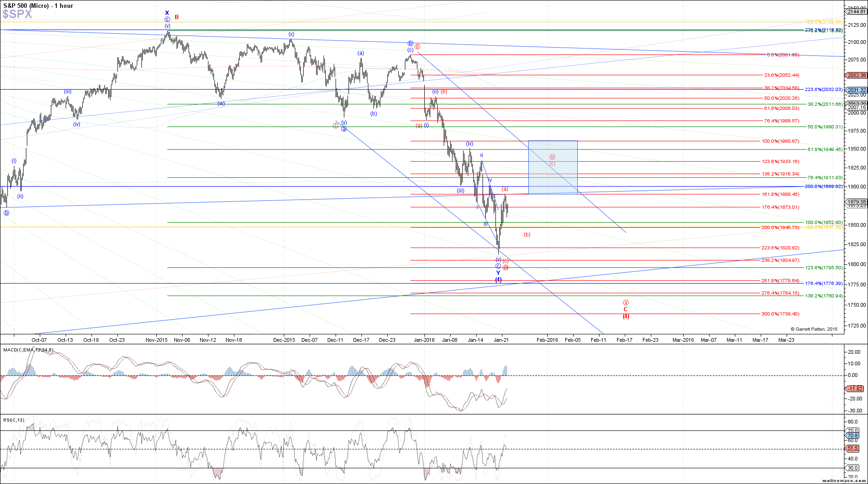Select the green "100.0%(1852.80)" level label
This screenshot has width=868, height=484.
(x=824, y=223)
